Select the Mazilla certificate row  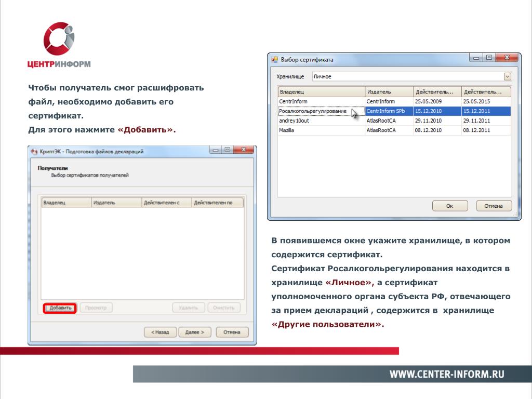[x=394, y=130]
